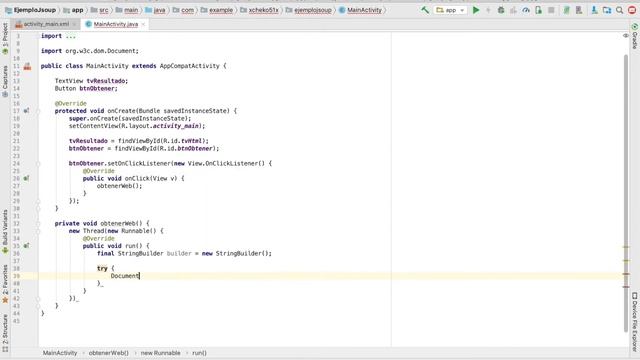Viewport: 640px width, 360px height.
Task: Click the code inspection eye icon above scrollbar
Action: (626, 36)
